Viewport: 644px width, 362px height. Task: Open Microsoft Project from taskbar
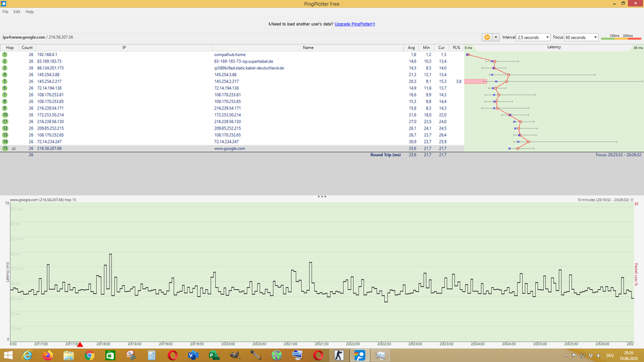tap(214, 356)
